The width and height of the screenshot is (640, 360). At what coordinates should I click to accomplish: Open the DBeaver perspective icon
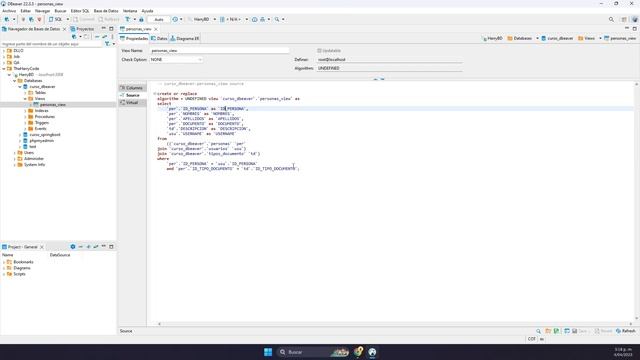pyautogui.click(x=634, y=19)
